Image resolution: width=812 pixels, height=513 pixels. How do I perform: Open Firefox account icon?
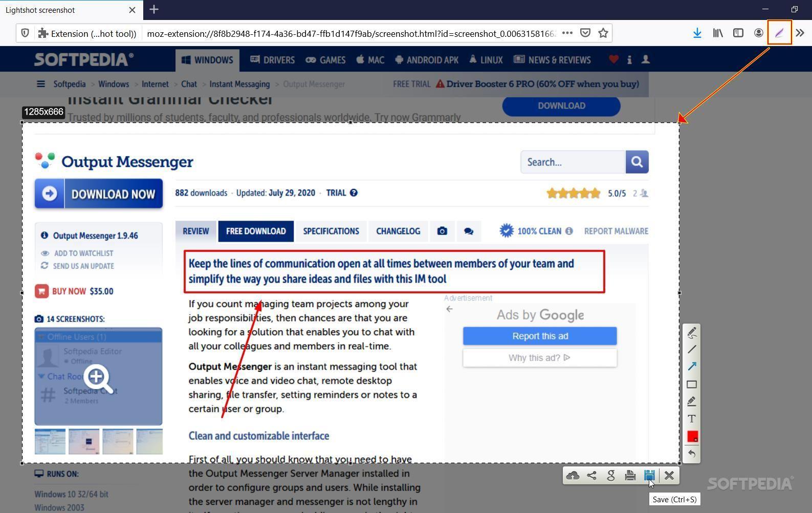759,33
